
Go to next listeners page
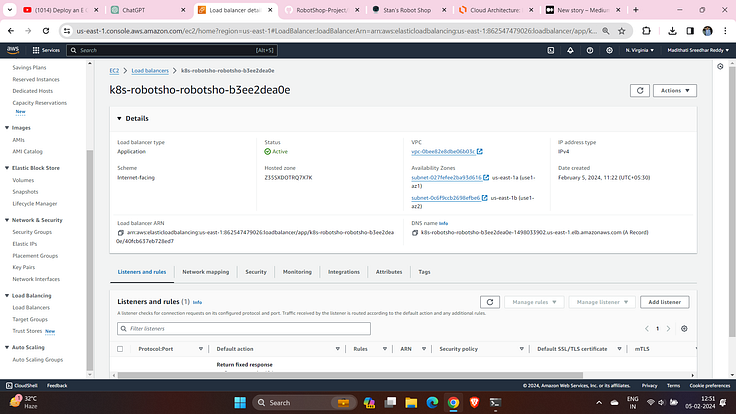point(668,329)
